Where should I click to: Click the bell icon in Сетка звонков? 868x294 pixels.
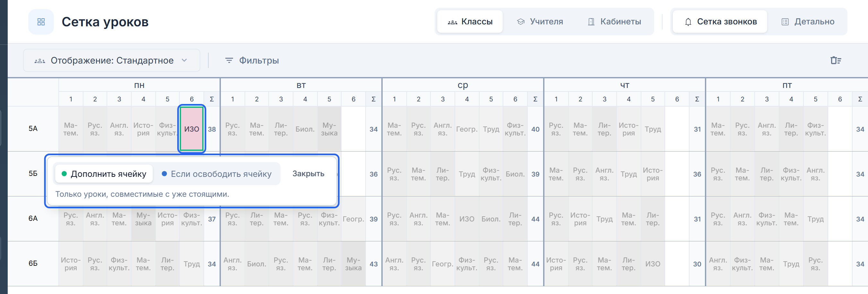coord(688,22)
